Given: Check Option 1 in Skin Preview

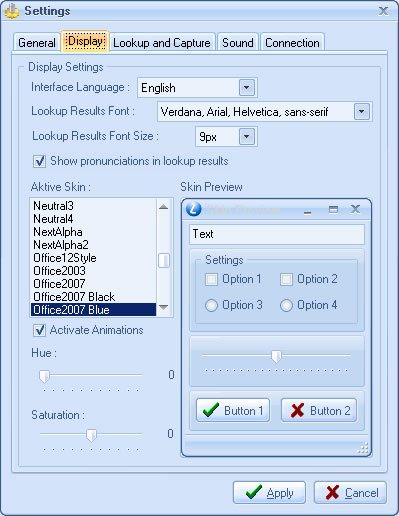Looking at the screenshot, I should point(211,279).
